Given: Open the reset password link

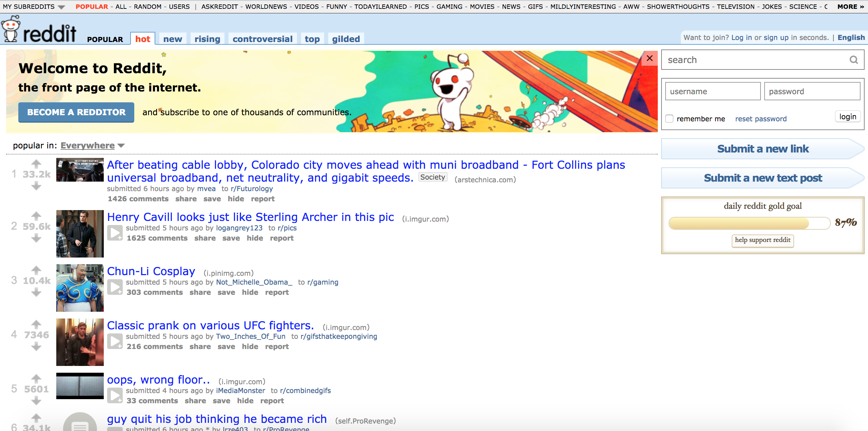Looking at the screenshot, I should 761,119.
